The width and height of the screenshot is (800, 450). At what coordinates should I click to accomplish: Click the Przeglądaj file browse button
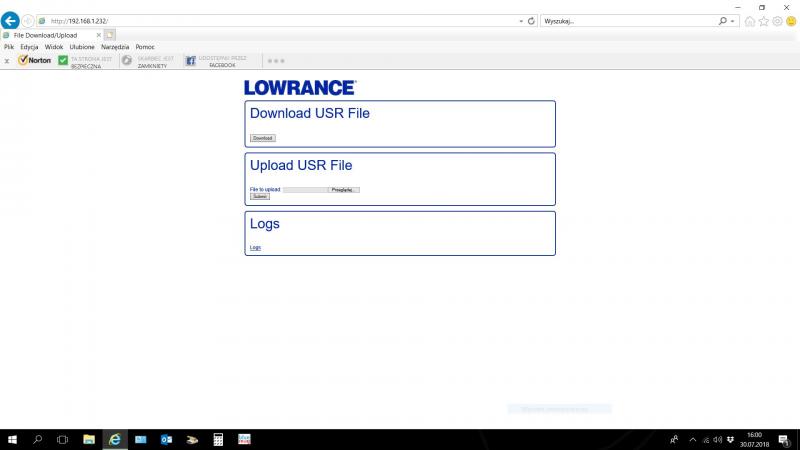[x=343, y=189]
